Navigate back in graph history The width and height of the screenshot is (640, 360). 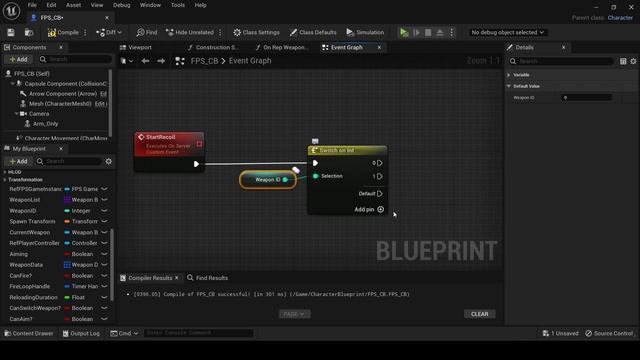[145, 61]
